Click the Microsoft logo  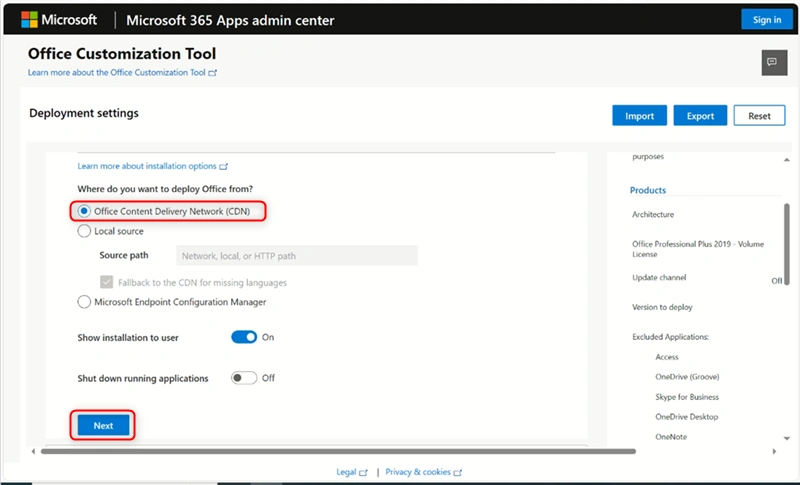59,20
